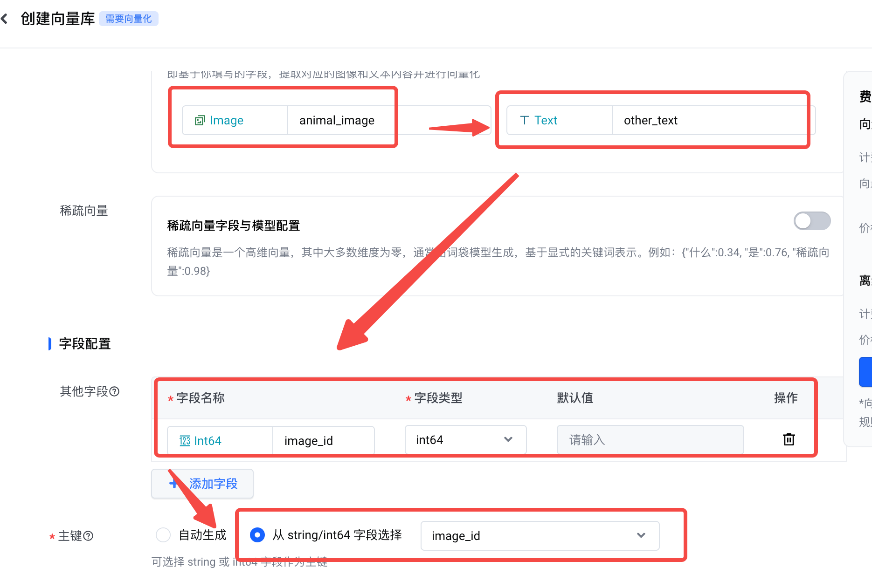Enable the sparse vector toggle switch
872x588 pixels.
(x=812, y=221)
